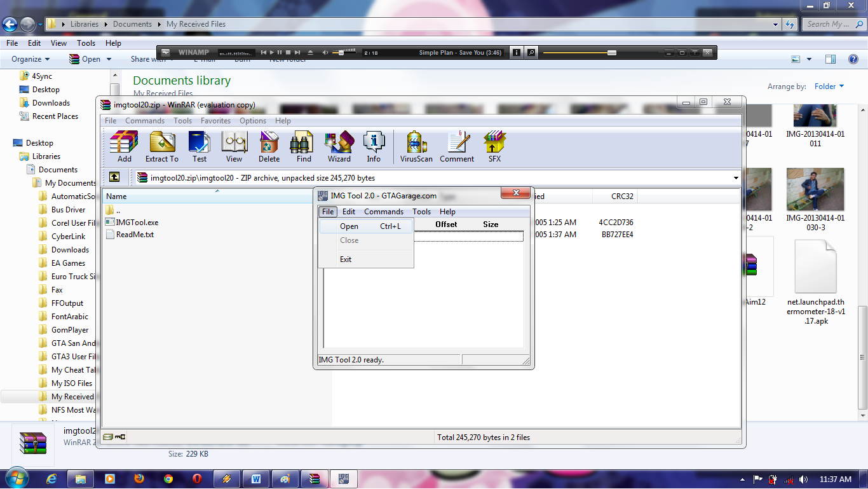Click the Info icon in WinRAR toolbar

tap(374, 147)
